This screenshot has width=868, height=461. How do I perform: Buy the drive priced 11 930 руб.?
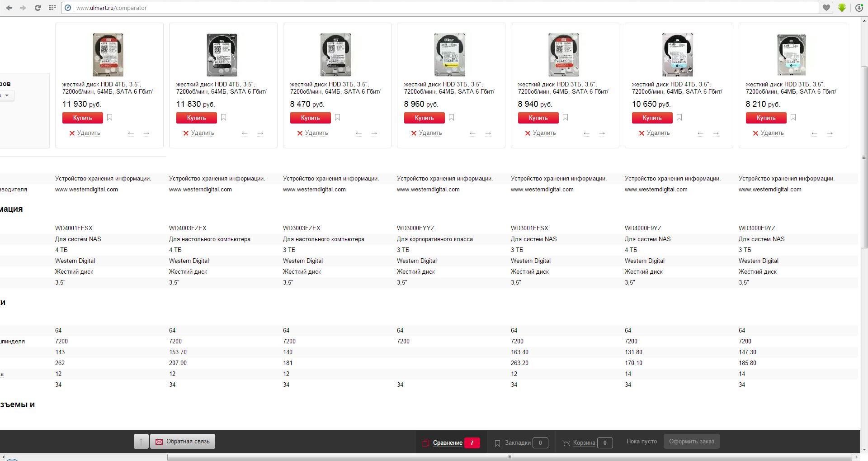coord(83,118)
